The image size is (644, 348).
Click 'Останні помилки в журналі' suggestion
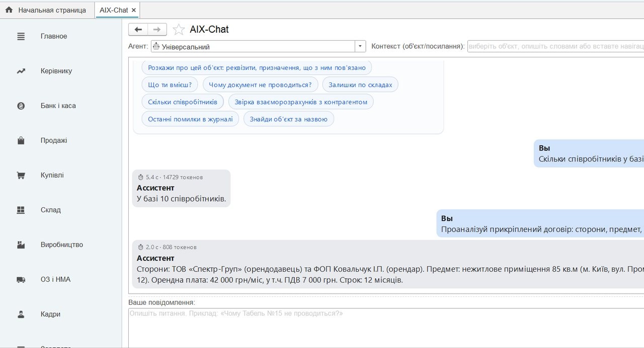pyautogui.click(x=190, y=119)
